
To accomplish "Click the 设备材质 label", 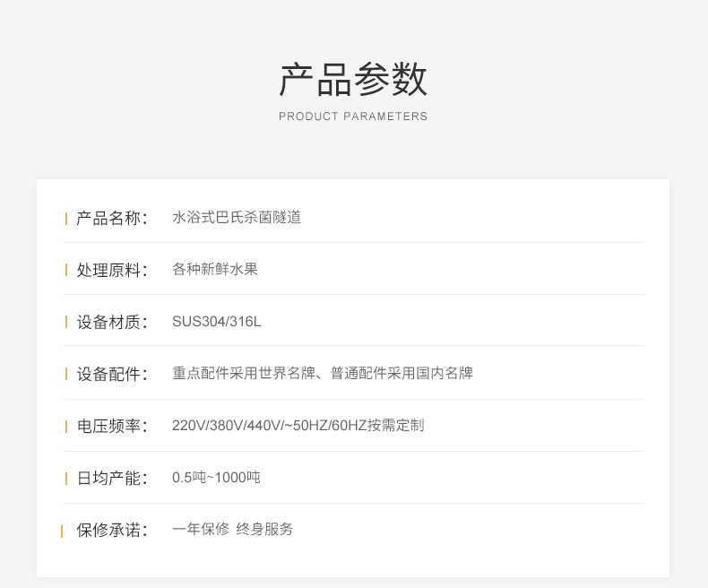I will [x=112, y=322].
